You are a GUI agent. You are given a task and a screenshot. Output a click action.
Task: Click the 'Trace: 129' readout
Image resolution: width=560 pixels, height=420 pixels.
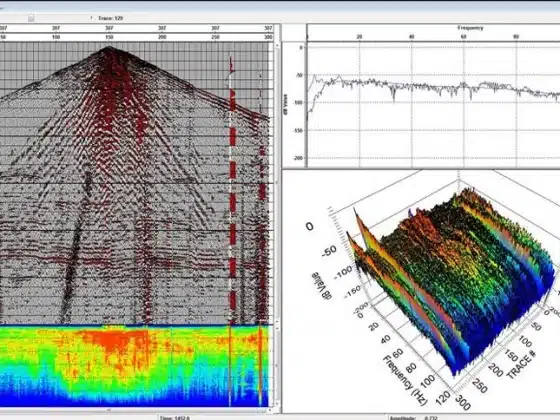tap(111, 18)
